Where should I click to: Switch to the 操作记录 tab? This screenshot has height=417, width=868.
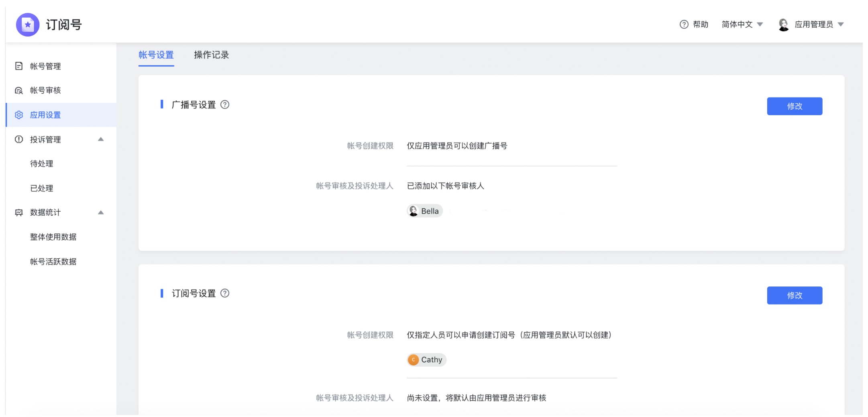(211, 55)
